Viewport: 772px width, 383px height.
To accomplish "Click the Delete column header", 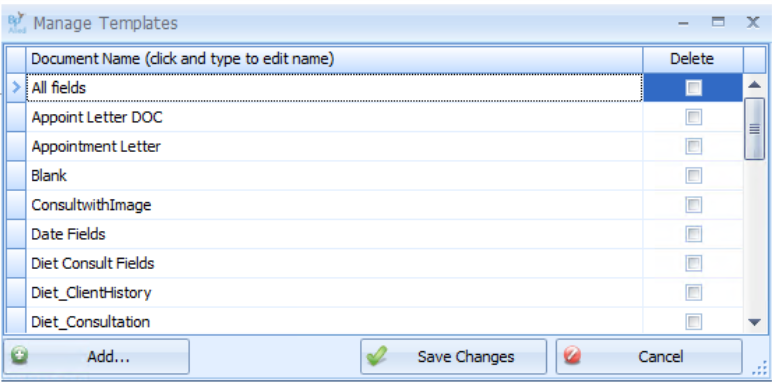I will [693, 59].
